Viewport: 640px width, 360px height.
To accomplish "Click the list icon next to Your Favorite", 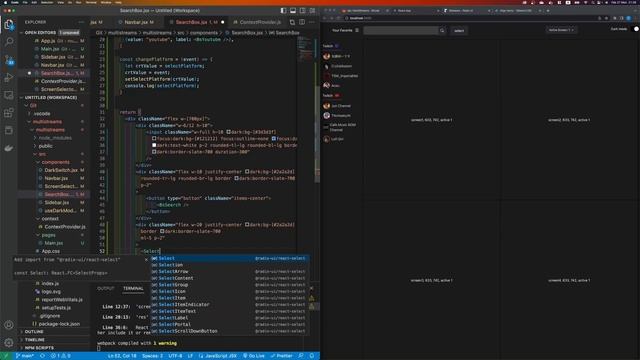I will (357, 30).
